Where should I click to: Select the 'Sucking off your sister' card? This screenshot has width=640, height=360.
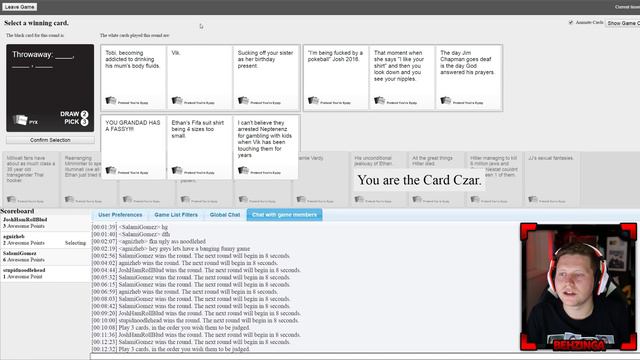266,78
